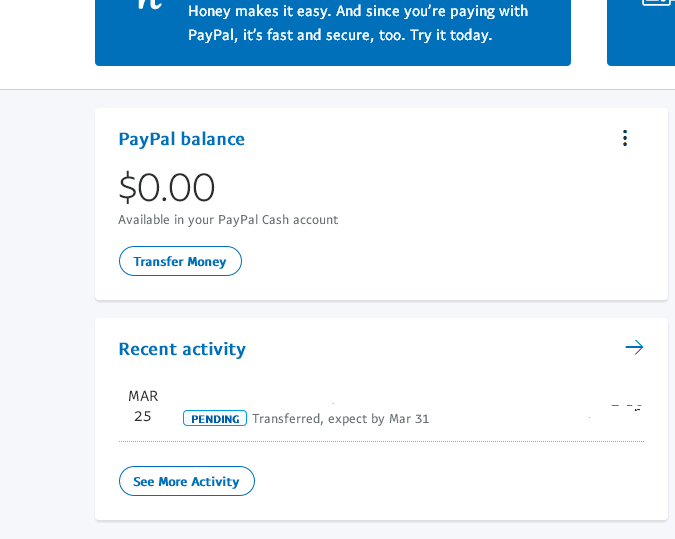Click 'Available in your PayPal Cash account' text
Viewport: 675px width, 539px height.
click(x=228, y=220)
